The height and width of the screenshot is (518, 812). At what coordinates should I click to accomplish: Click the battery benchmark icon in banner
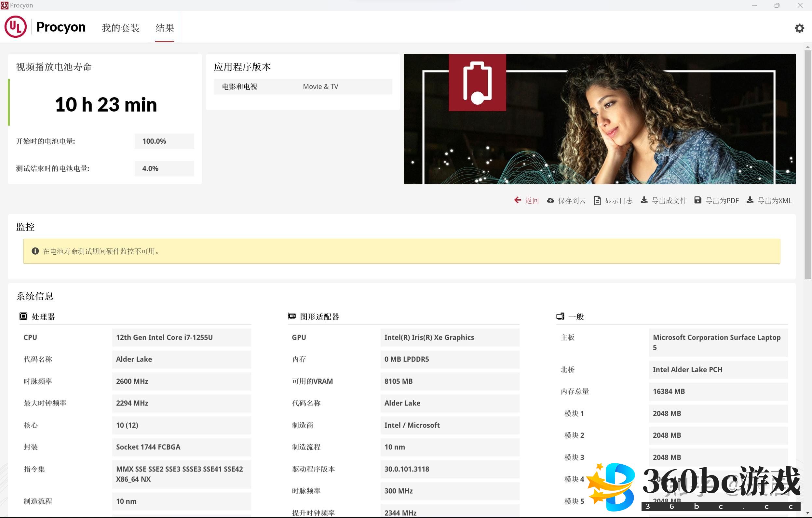point(477,83)
